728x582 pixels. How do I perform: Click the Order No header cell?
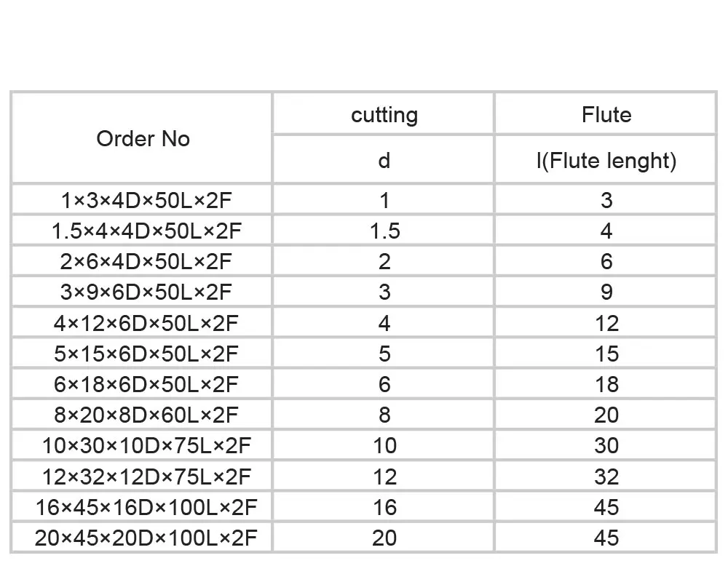click(142, 138)
